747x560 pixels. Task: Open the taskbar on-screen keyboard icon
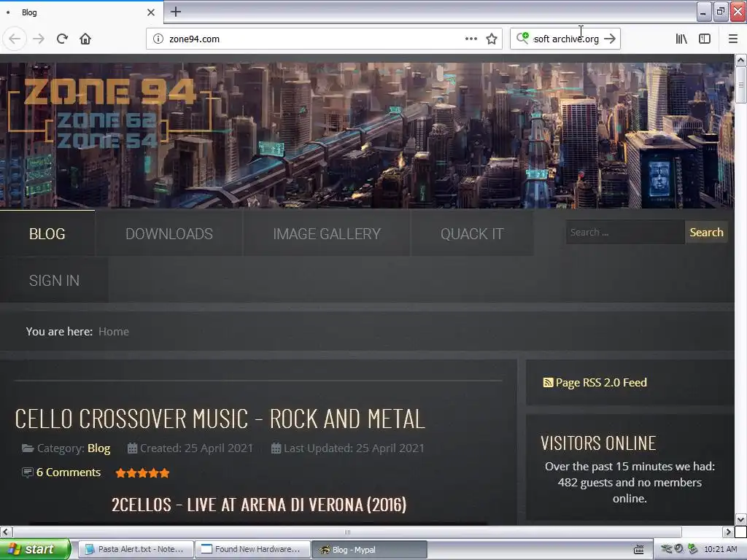tap(639, 550)
